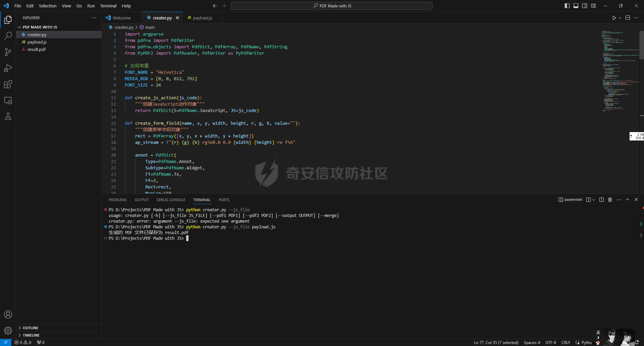Image resolution: width=644 pixels, height=346 pixels.
Task: Open the powershell terminal selector
Action: tap(570, 199)
